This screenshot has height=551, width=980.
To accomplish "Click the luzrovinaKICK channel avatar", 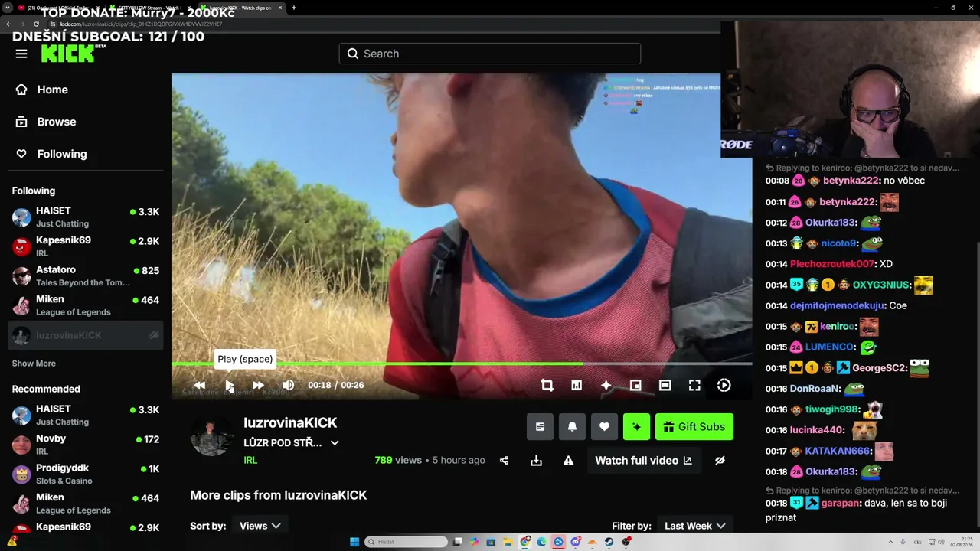I will (212, 438).
